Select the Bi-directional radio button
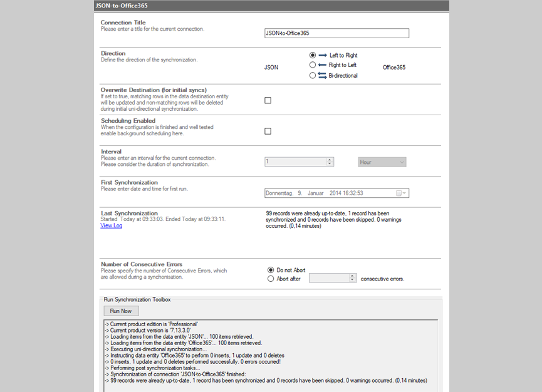Viewport: 542px width, 392px height. tap(313, 76)
